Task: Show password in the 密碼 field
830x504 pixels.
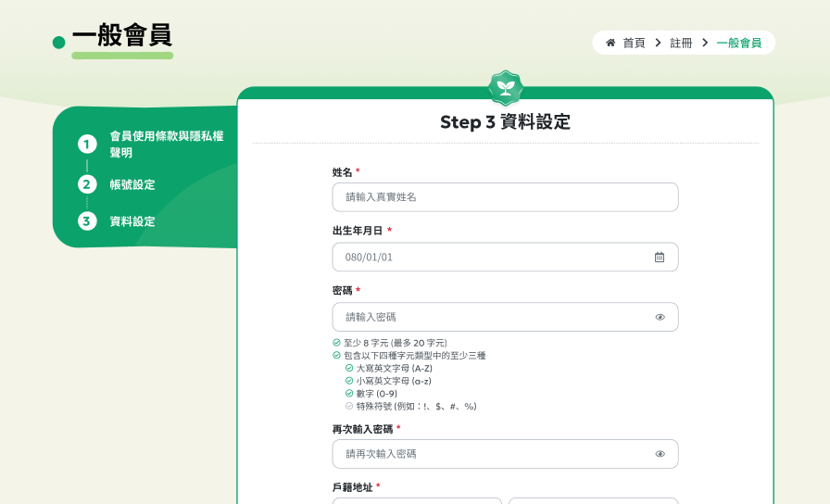Action: (660, 317)
